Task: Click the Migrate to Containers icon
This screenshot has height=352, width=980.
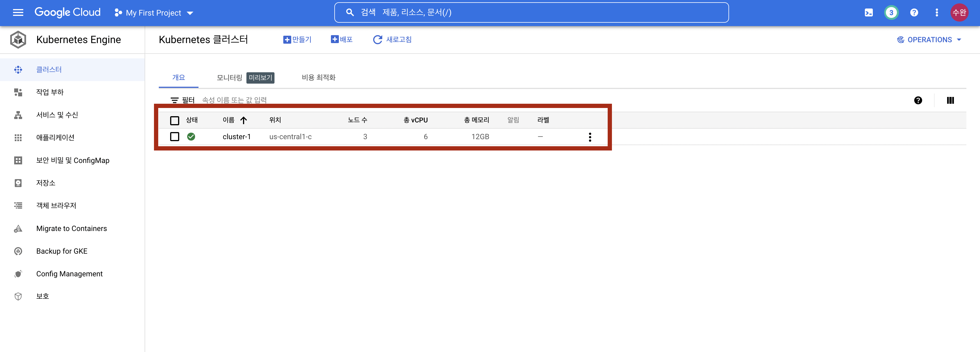Action: [x=18, y=228]
